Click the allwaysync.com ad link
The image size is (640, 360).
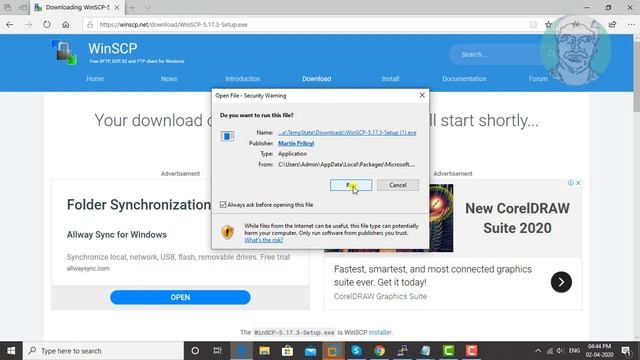[x=88, y=268]
